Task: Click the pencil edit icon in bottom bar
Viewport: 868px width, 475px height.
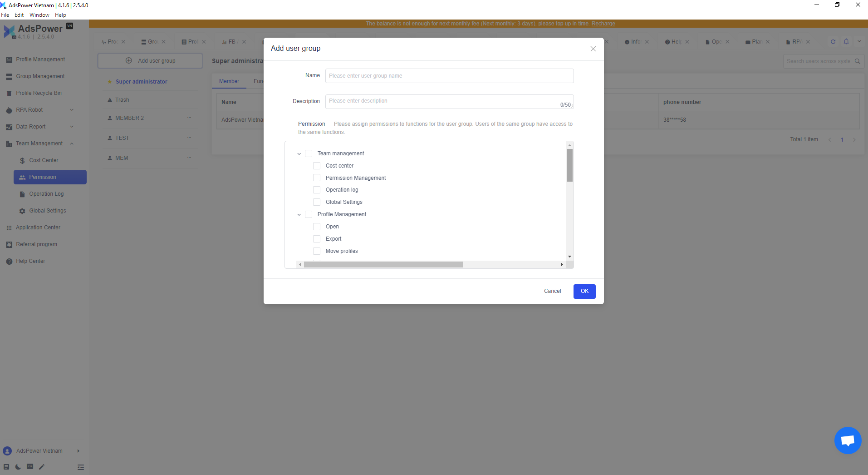Action: (x=42, y=467)
